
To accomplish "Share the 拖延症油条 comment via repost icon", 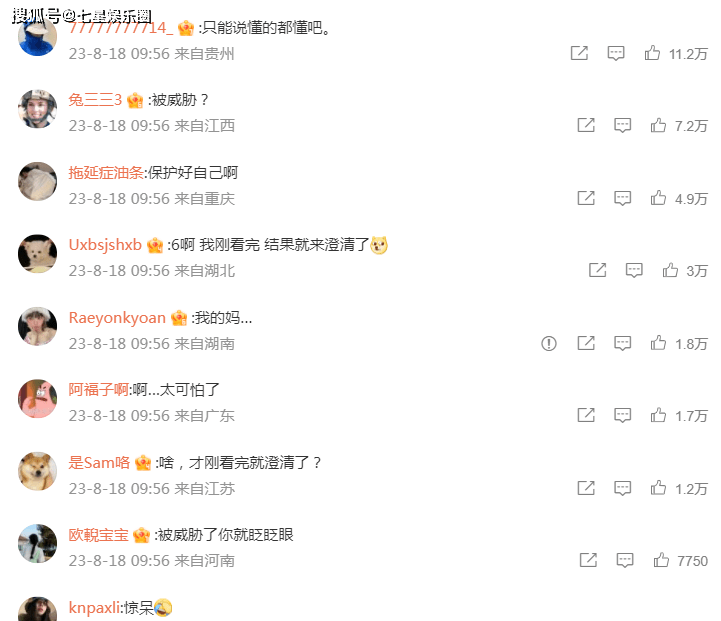I will tap(586, 198).
